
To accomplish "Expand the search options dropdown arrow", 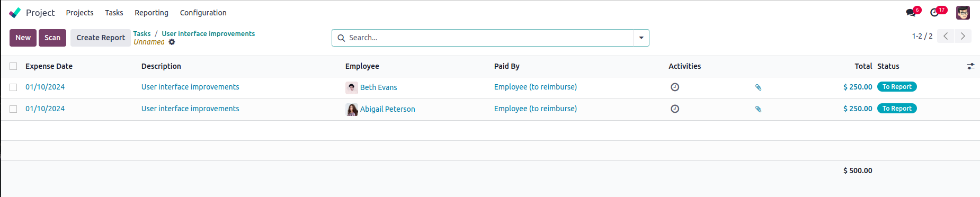I will 642,38.
